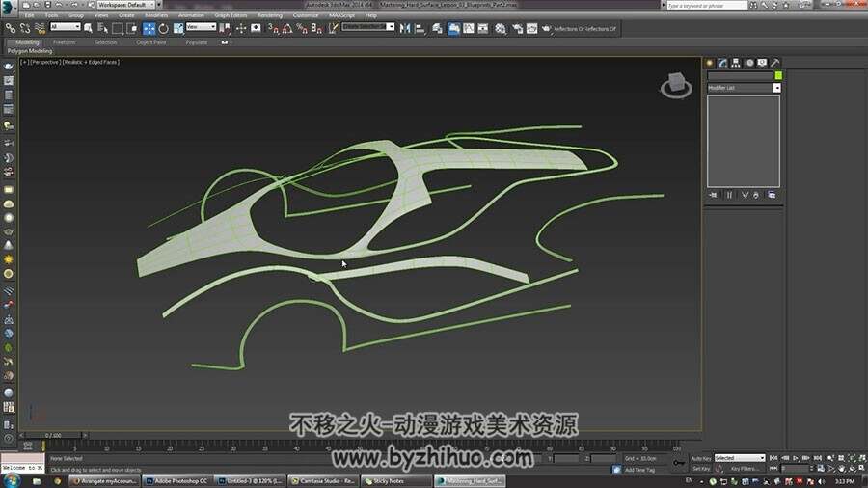Click the Mirror tool icon
The image size is (868, 488).
405,28
